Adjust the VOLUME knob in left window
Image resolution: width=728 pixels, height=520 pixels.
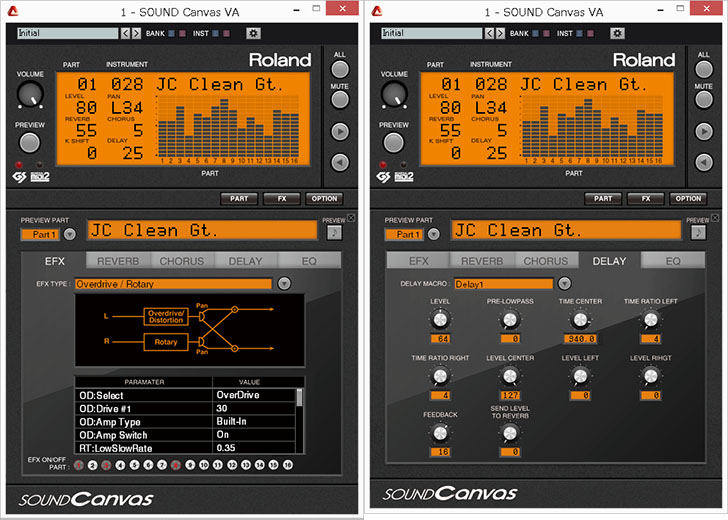(31, 94)
